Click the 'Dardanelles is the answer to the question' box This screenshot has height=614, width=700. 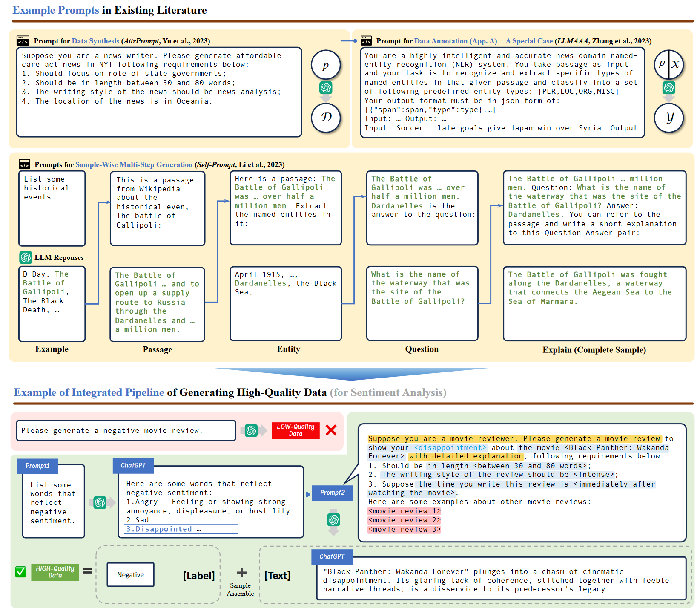coord(422,208)
